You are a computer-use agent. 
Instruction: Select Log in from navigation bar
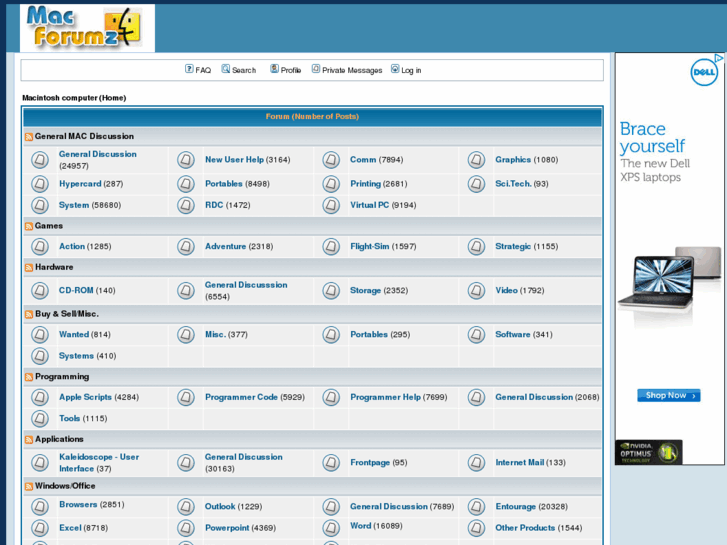point(411,70)
